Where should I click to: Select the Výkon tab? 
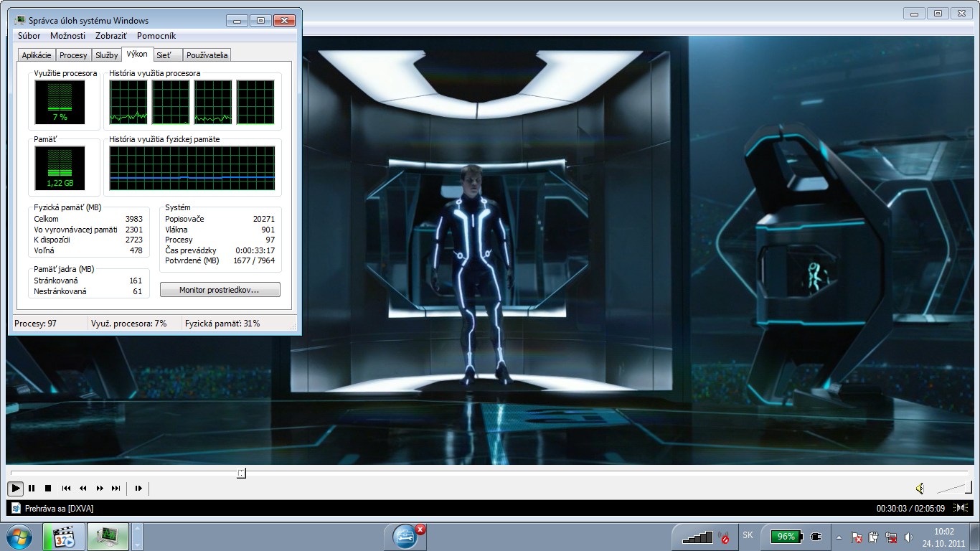[137, 55]
